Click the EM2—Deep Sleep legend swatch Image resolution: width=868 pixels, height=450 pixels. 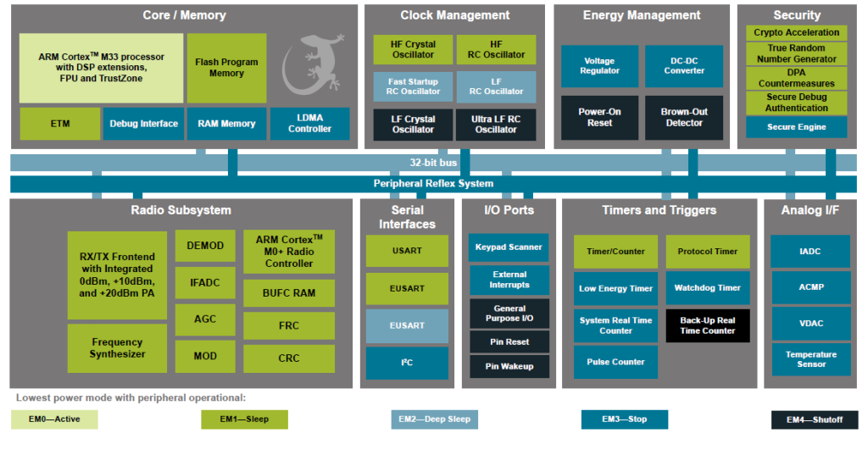(x=435, y=419)
